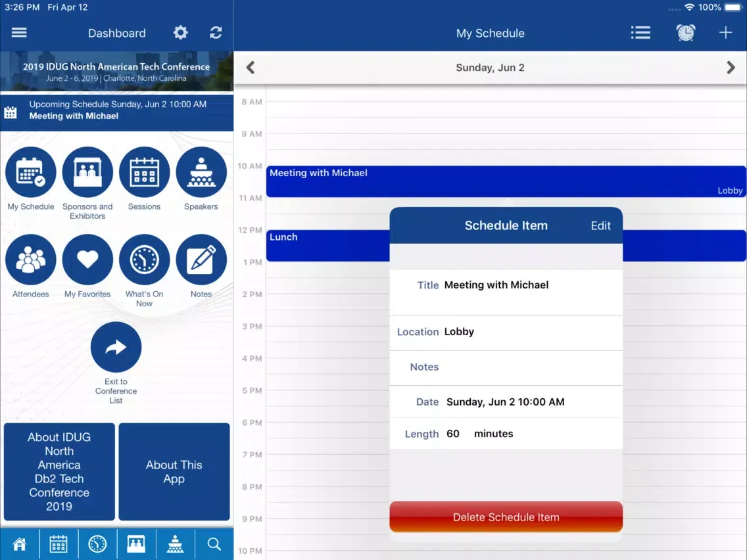Tap the Date field Sunday, Jun 2 10:00 AM
Viewport: 747px width, 560px height.
tap(506, 402)
